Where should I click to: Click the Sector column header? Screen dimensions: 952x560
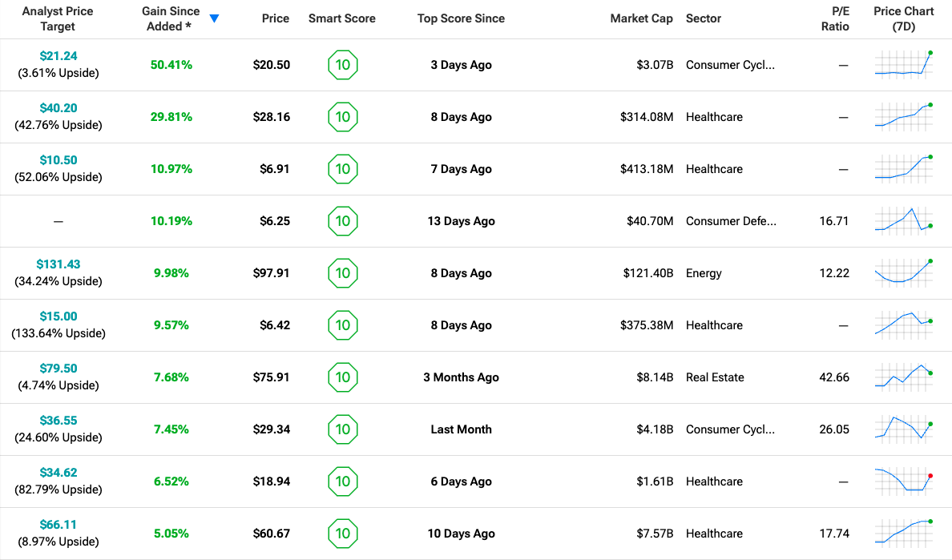click(704, 18)
